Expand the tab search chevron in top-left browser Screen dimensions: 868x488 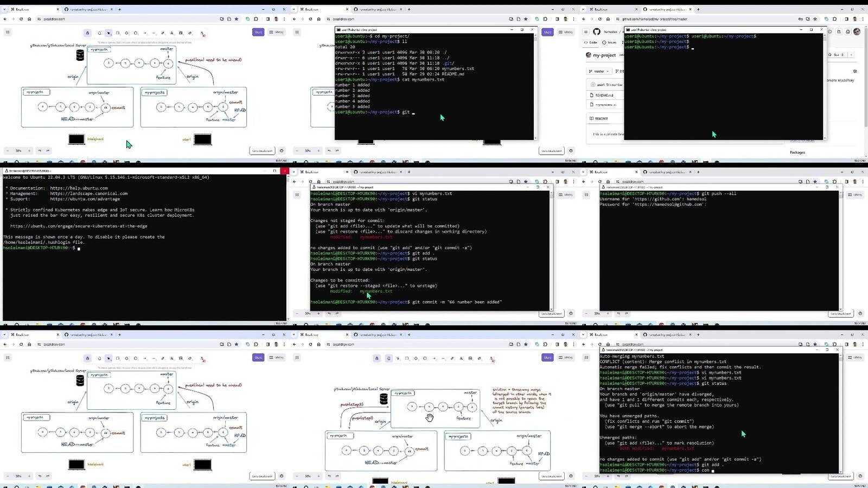tap(4, 9)
